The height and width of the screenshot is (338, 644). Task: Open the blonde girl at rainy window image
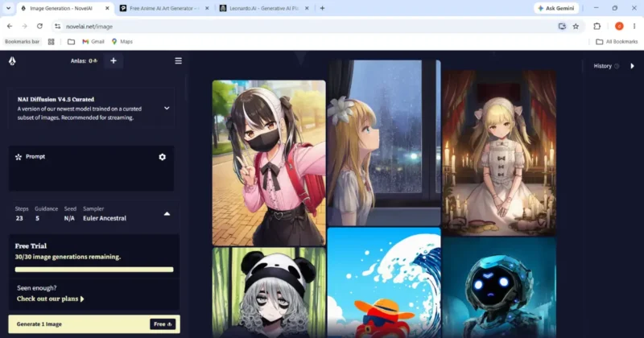pyautogui.click(x=384, y=143)
